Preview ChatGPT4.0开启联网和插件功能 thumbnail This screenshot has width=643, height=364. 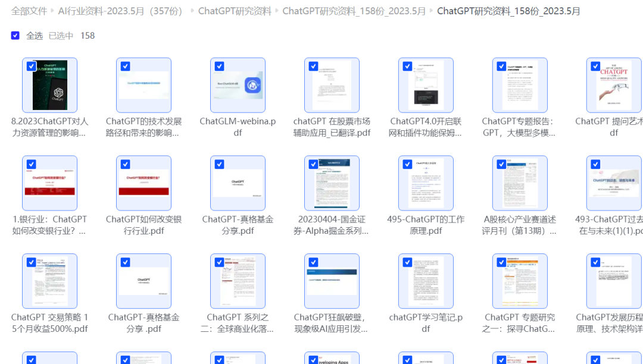pos(426,85)
